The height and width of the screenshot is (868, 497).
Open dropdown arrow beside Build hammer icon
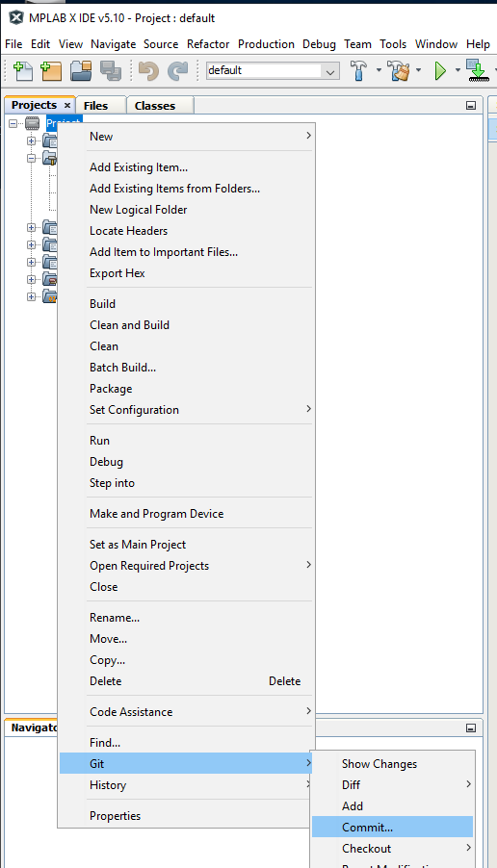379,70
